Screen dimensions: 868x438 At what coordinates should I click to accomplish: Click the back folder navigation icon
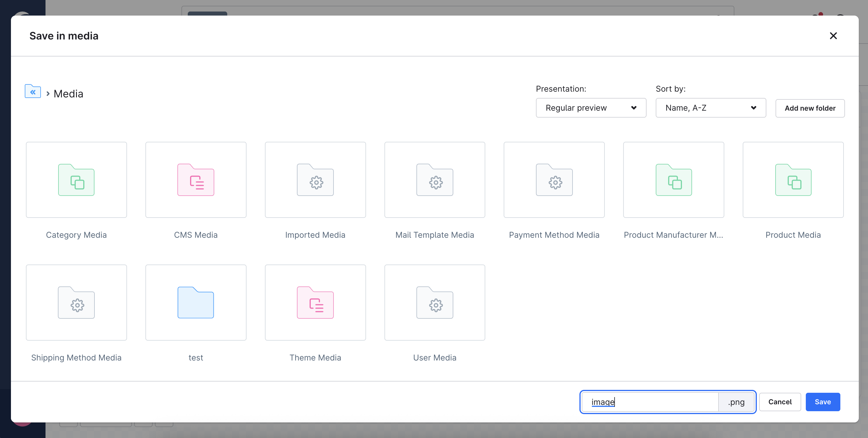point(33,91)
